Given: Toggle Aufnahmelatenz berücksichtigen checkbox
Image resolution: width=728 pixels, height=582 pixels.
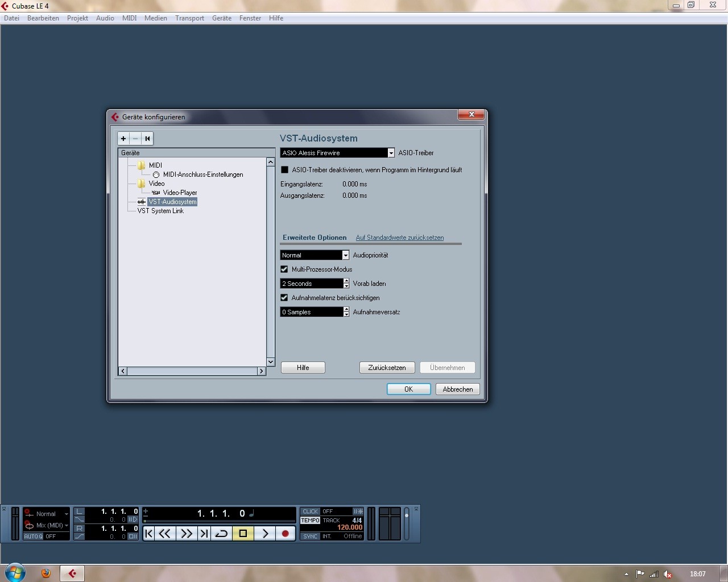Looking at the screenshot, I should coord(284,298).
